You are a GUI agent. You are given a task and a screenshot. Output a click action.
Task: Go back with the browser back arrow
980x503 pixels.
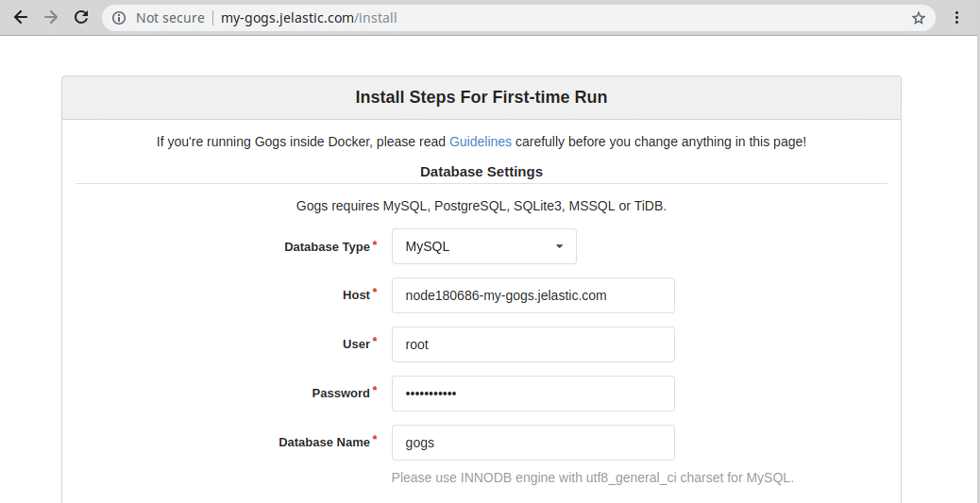tap(22, 18)
